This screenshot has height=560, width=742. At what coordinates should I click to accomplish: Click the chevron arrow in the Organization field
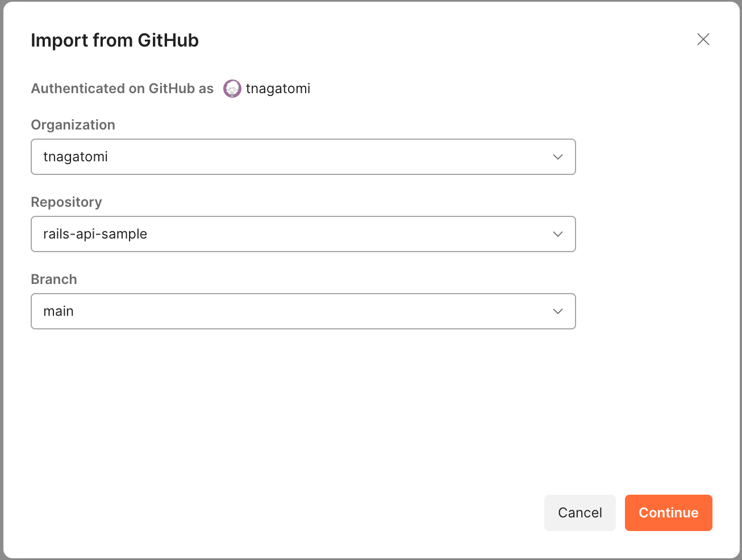click(x=558, y=157)
